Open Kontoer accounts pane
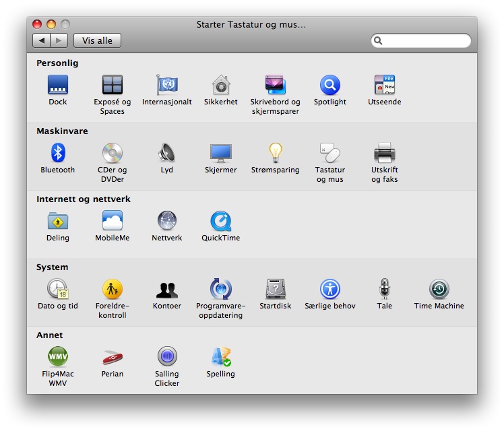This screenshot has height=431, width=504. point(167,290)
